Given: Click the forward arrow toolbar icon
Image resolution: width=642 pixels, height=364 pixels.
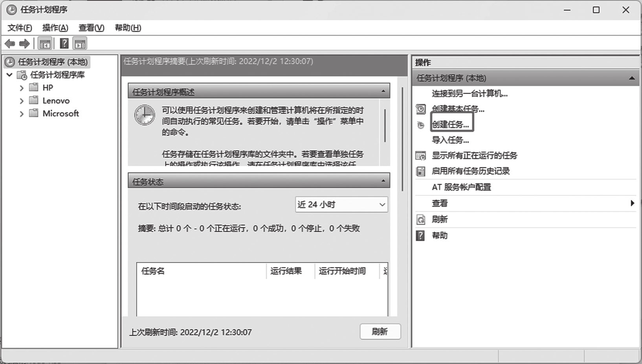Looking at the screenshot, I should click(24, 44).
